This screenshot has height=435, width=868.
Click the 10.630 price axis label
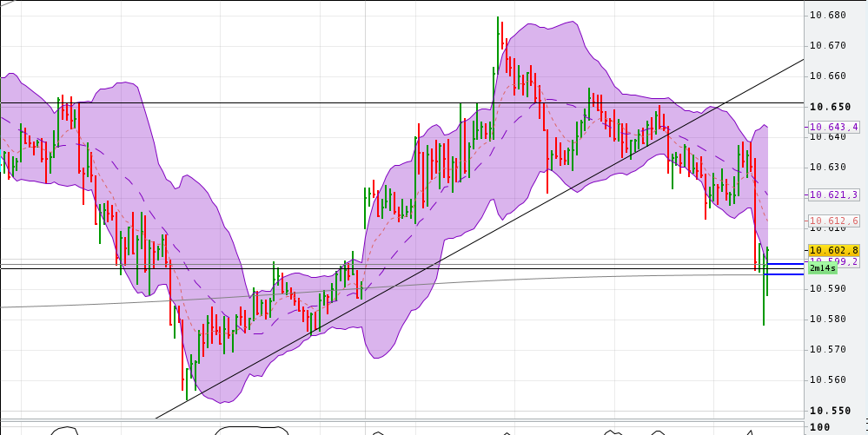827,167
